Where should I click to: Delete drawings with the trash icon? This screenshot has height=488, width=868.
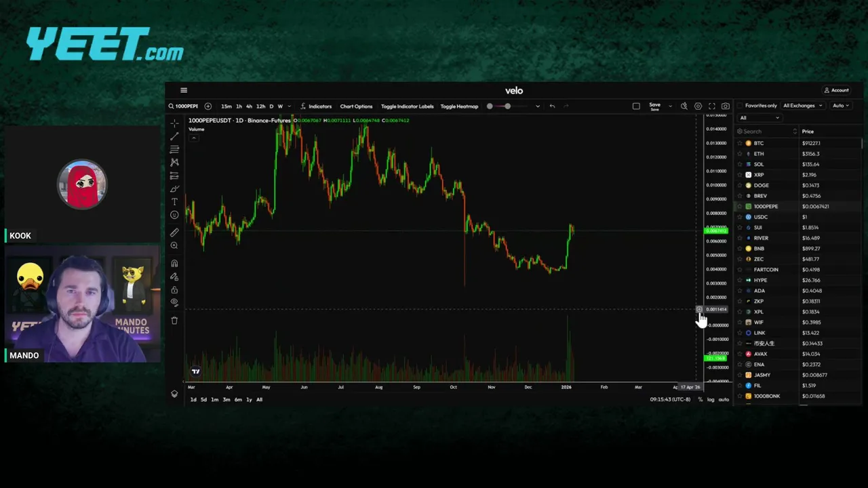[x=174, y=321]
